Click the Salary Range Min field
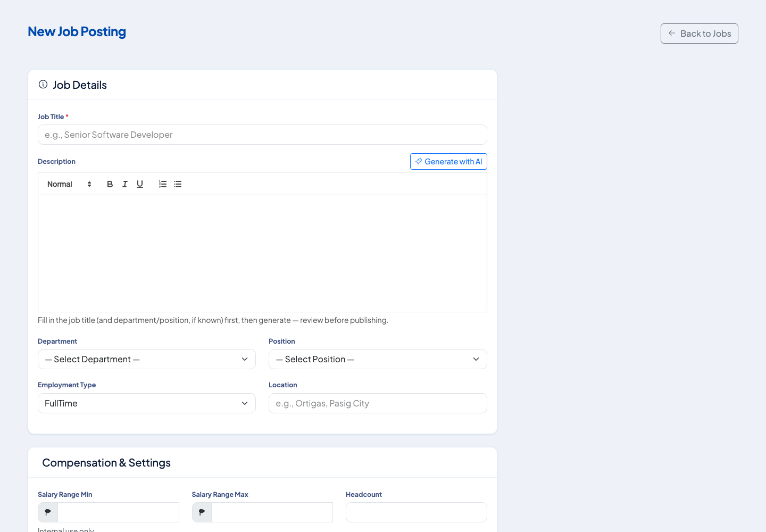The height and width of the screenshot is (532, 766). 118,512
